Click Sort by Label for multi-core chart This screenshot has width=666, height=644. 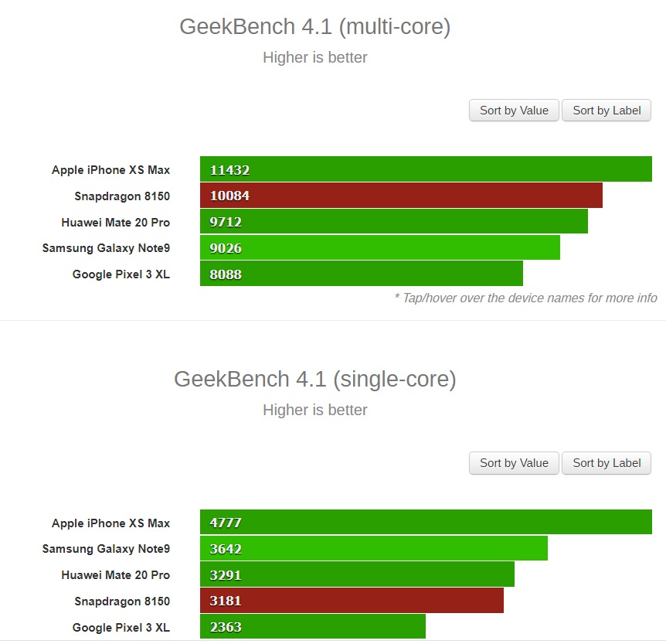click(x=607, y=110)
